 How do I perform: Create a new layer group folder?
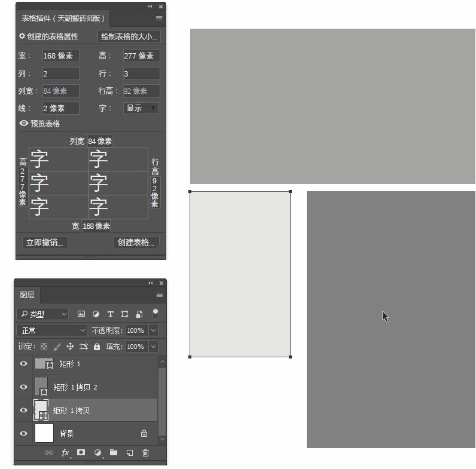[114, 452]
